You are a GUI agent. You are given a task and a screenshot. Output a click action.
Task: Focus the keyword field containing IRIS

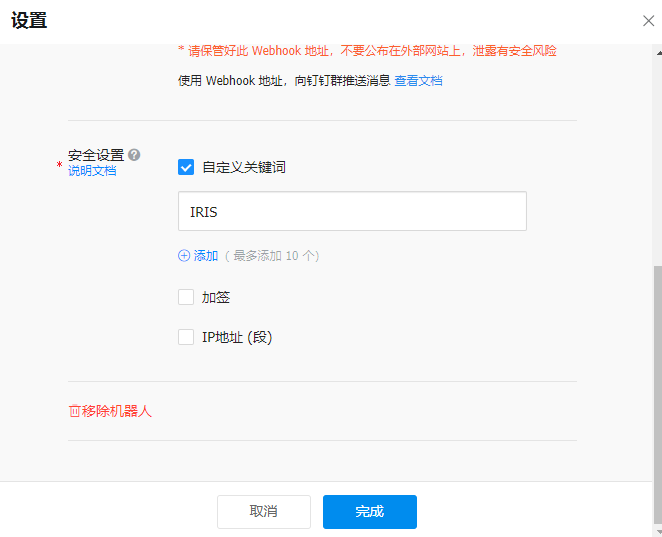coord(351,212)
